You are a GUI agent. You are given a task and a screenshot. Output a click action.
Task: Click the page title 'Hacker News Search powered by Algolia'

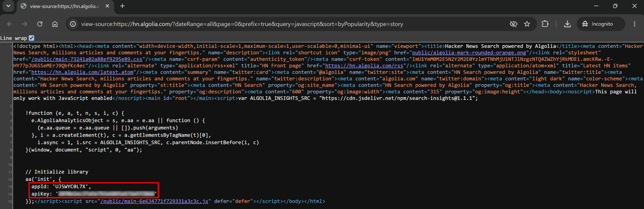tap(500, 46)
